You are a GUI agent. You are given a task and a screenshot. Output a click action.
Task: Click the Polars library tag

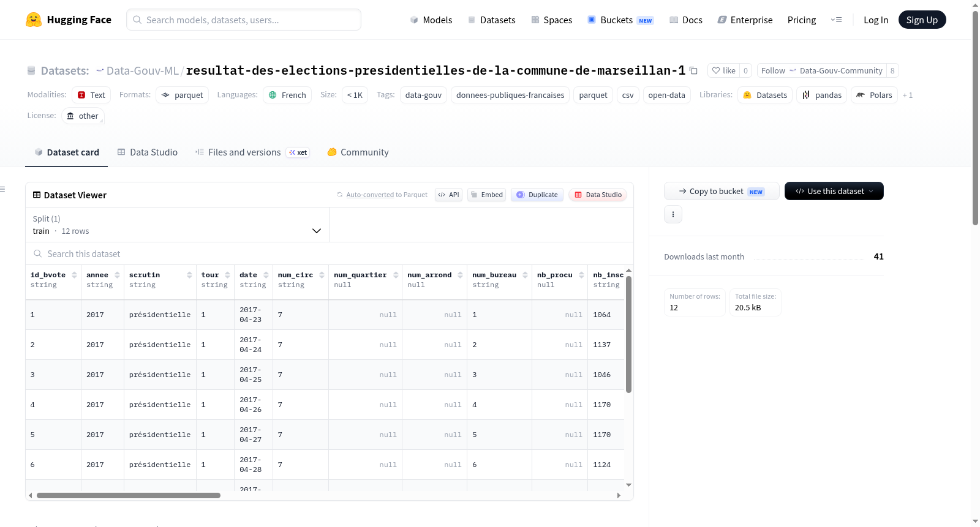[874, 95]
